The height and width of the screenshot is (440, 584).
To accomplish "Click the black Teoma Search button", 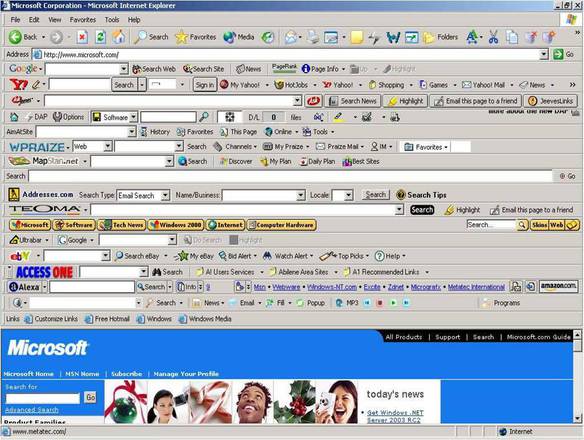I will click(422, 210).
